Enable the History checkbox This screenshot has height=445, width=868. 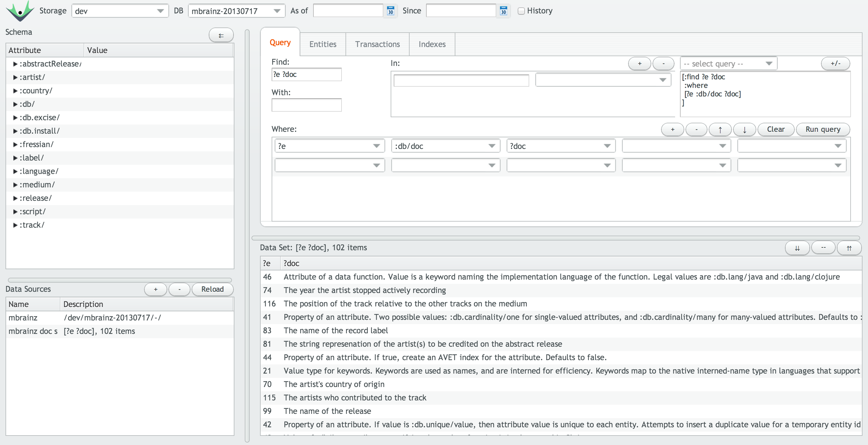[x=521, y=11]
